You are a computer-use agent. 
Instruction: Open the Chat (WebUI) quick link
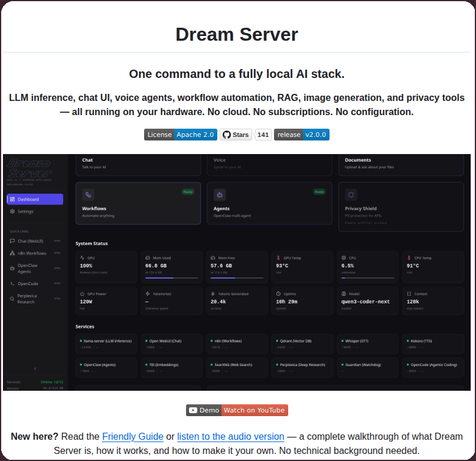(x=35, y=241)
